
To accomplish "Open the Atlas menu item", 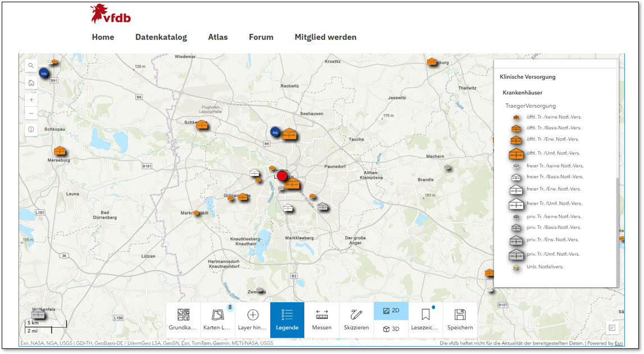I will (x=218, y=37).
